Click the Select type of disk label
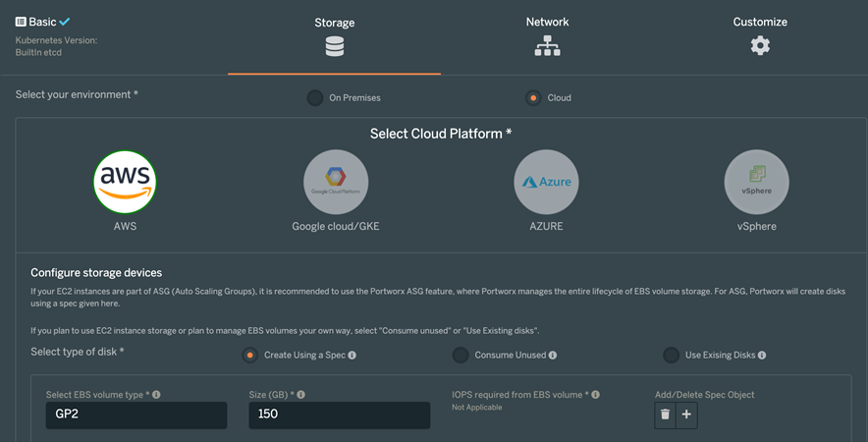This screenshot has height=442, width=868. coord(77,352)
